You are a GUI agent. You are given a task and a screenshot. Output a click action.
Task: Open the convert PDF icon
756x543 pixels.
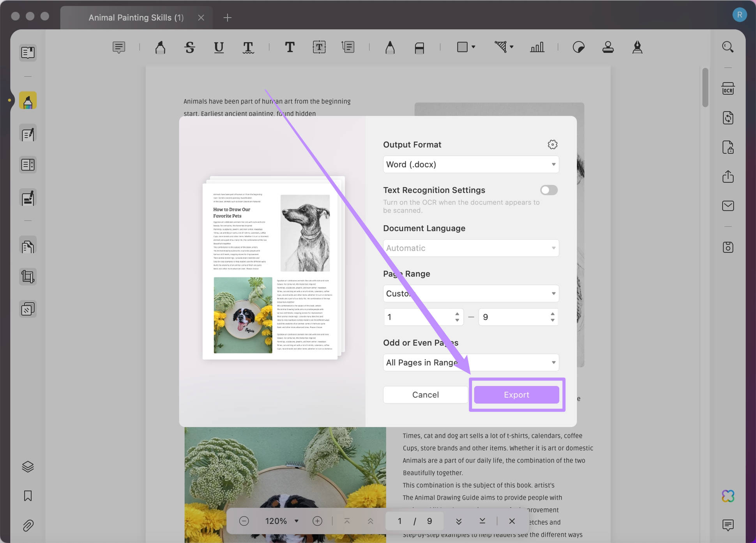[728, 118]
